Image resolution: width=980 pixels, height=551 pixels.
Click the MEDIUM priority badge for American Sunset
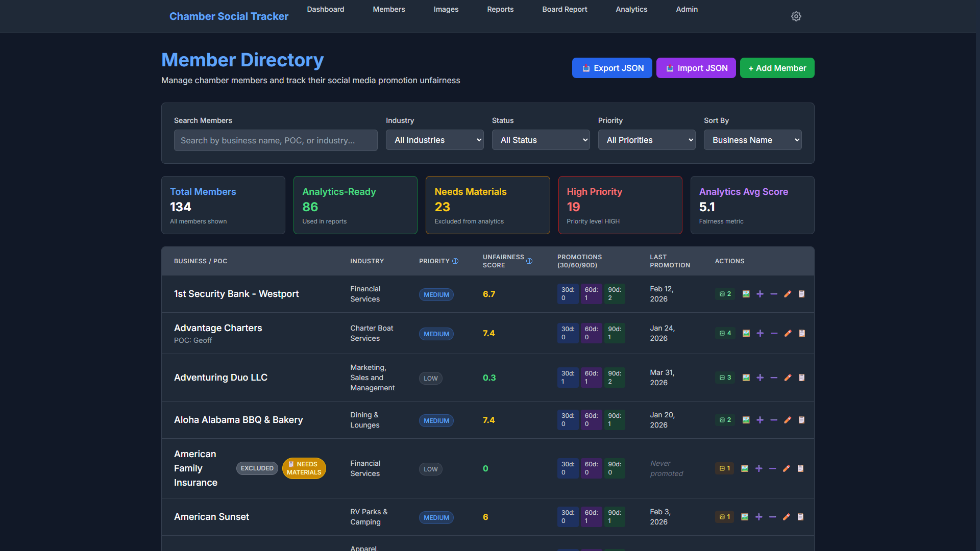[x=436, y=517]
